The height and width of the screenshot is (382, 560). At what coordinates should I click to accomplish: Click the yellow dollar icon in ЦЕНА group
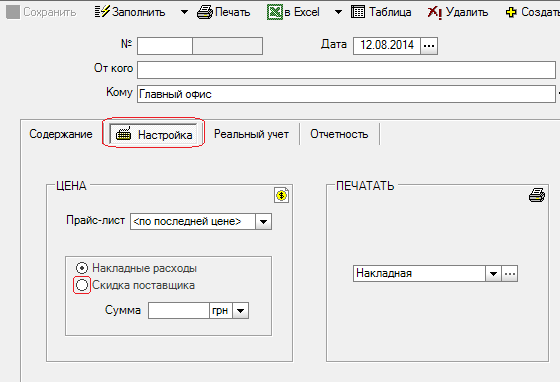click(x=282, y=195)
